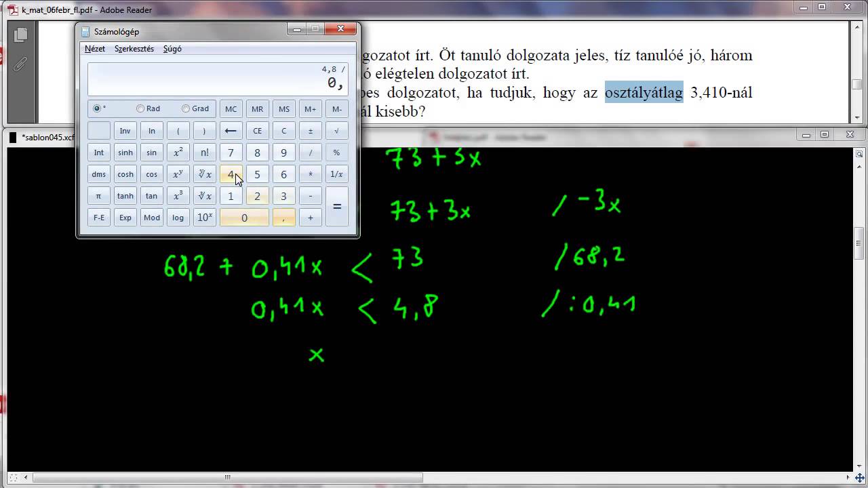The height and width of the screenshot is (488, 868).
Task: Insert a closing parenthesis
Action: (204, 131)
